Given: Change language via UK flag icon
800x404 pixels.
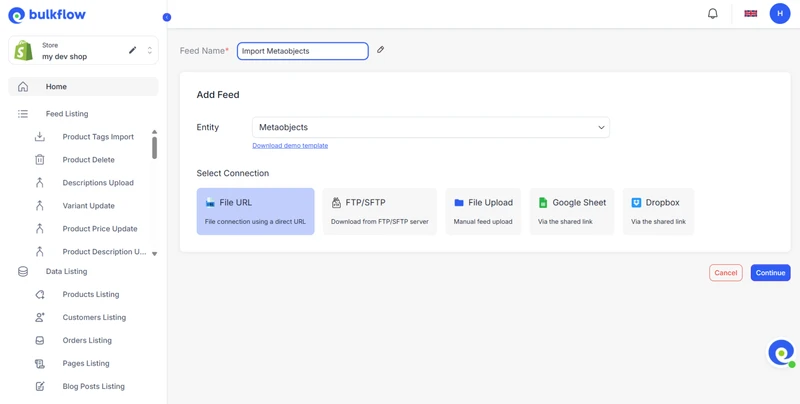Looking at the screenshot, I should point(751,14).
